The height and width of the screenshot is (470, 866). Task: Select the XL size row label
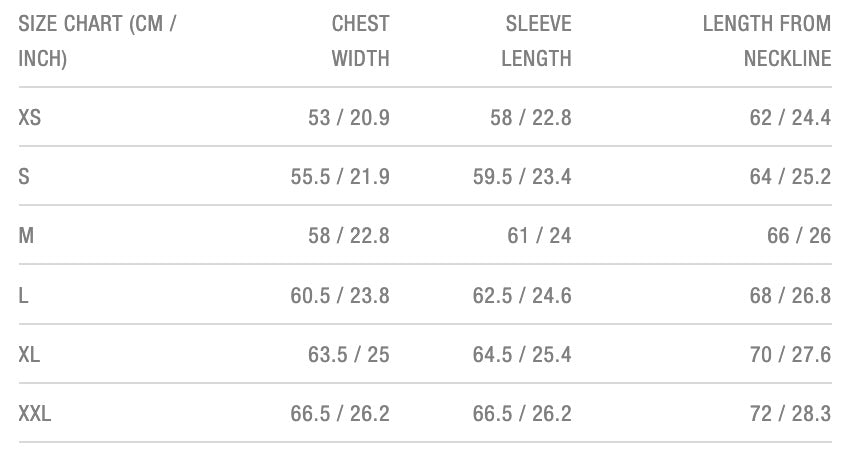coord(30,354)
